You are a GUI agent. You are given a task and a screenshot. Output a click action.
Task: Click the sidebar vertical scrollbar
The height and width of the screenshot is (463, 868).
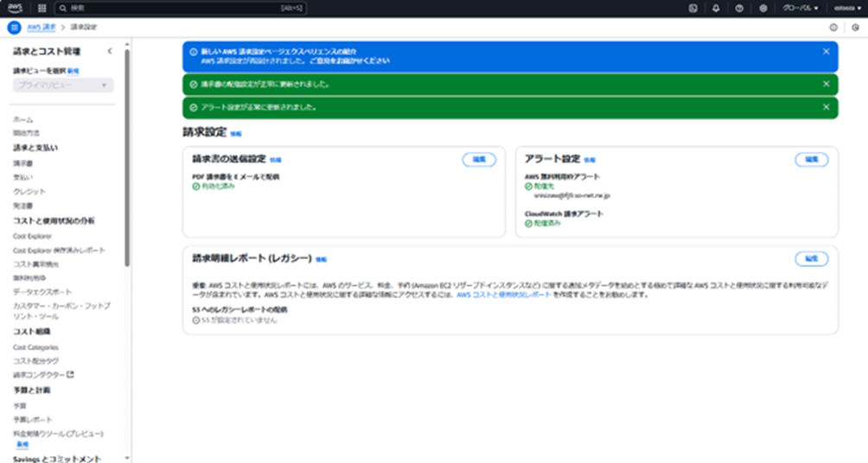pyautogui.click(x=127, y=158)
